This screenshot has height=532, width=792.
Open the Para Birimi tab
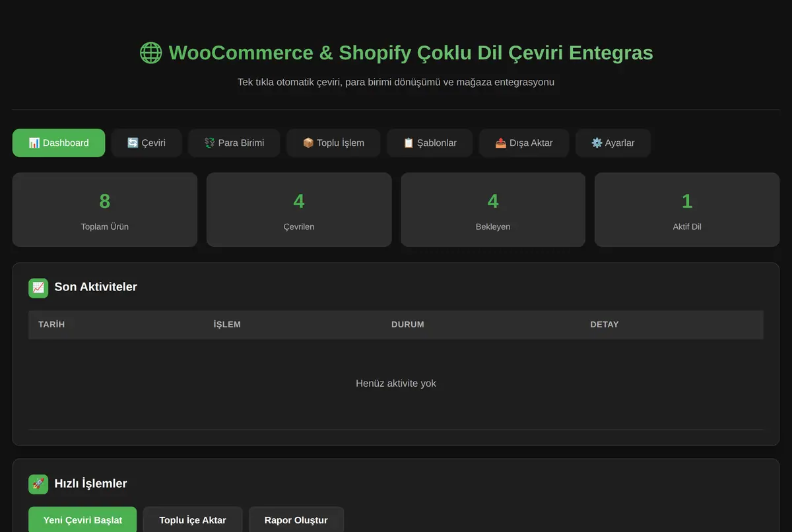[x=234, y=143]
